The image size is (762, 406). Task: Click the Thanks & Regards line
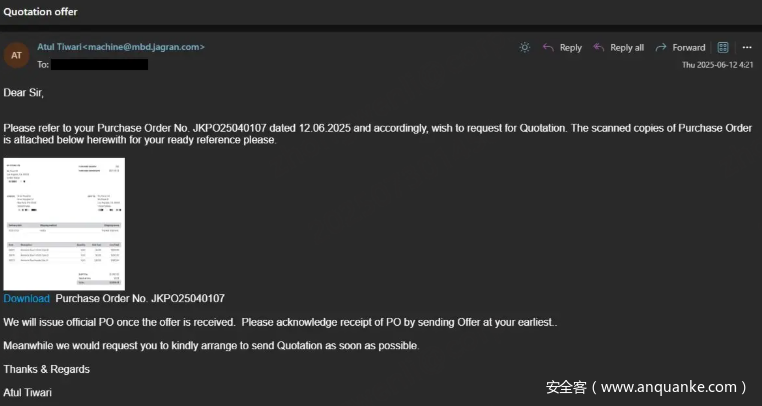pyautogui.click(x=46, y=369)
